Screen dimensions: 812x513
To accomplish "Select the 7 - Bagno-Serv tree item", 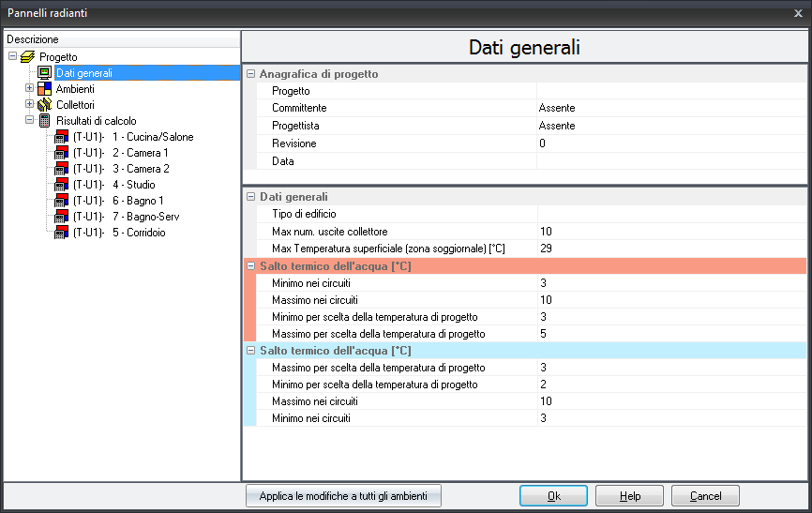I will click(126, 217).
